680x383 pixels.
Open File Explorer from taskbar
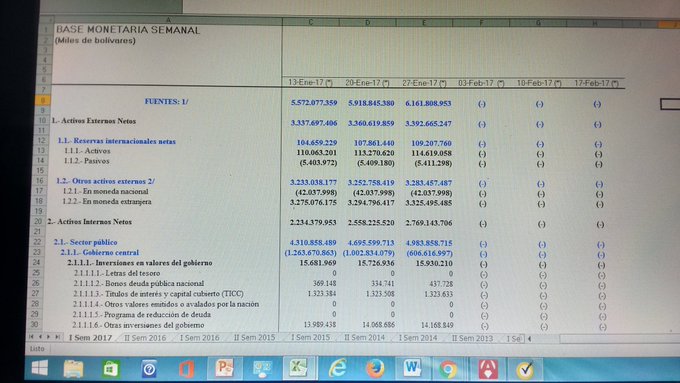(x=73, y=369)
